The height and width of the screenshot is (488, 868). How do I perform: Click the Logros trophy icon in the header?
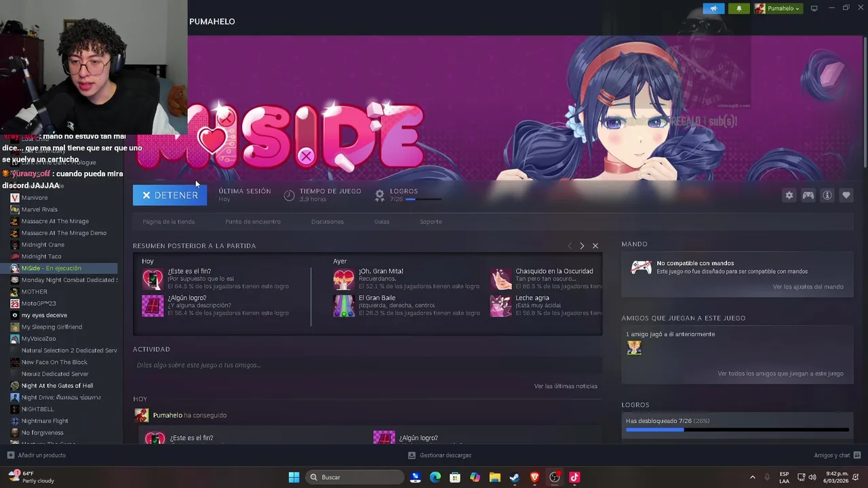(x=380, y=195)
